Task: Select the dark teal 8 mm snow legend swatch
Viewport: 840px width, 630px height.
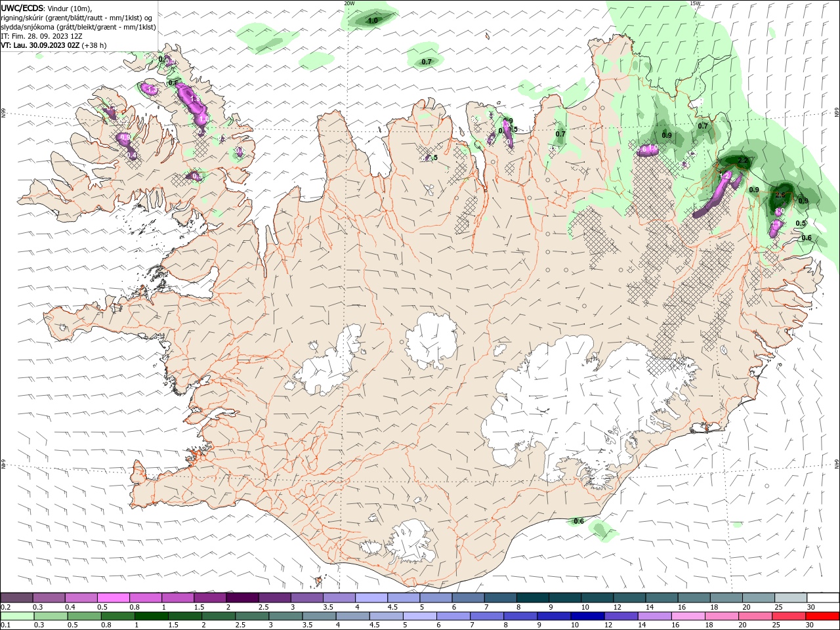Action: pos(533,598)
